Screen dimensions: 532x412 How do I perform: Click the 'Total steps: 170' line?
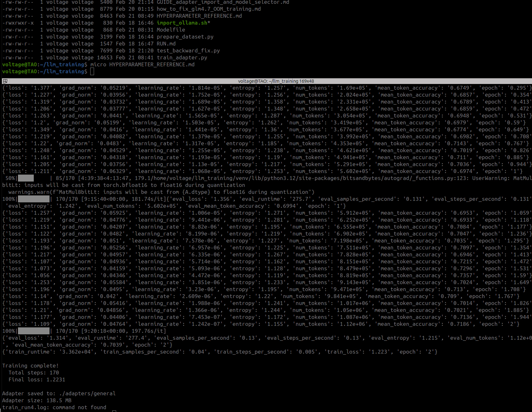pos(33,373)
